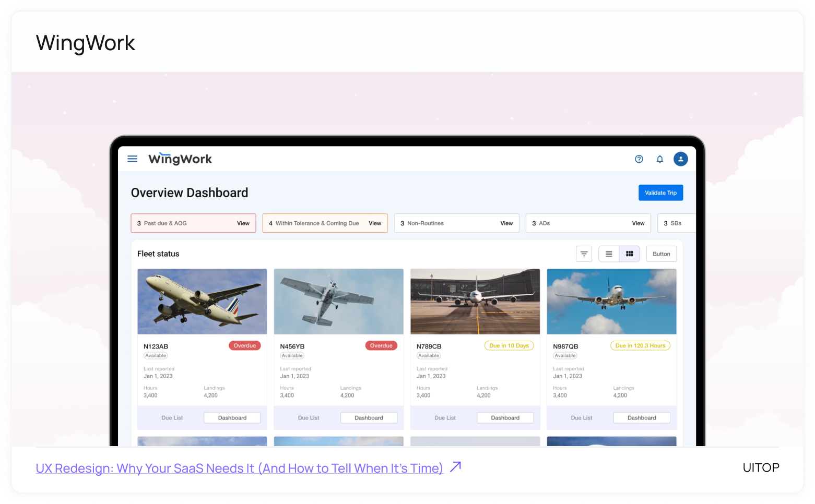Image resolution: width=815 pixels, height=504 pixels.
Task: Open the fleet filter icon
Action: pyautogui.click(x=584, y=254)
